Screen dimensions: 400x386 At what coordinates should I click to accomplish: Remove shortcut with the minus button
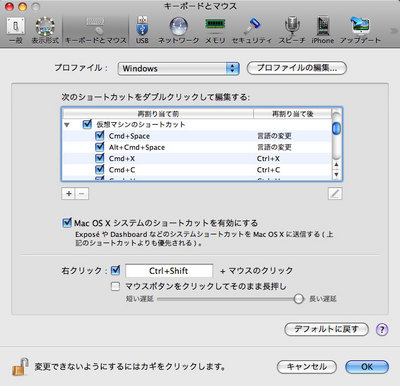(82, 193)
